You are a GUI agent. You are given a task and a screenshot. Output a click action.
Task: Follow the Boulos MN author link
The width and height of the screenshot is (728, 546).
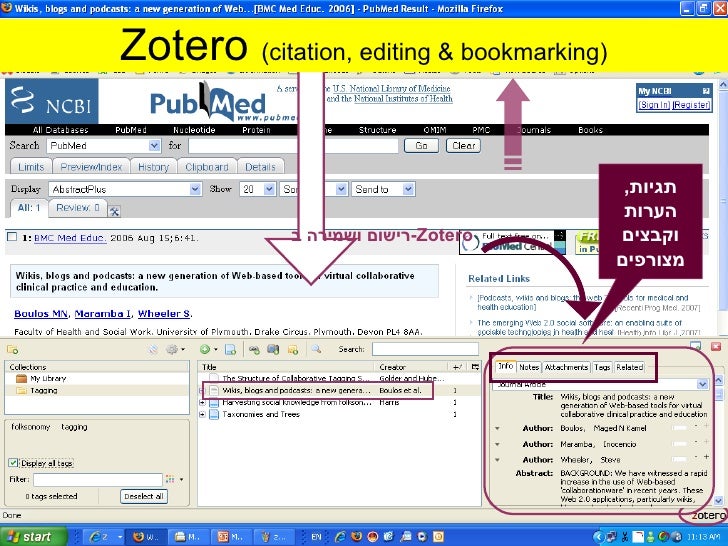tap(41, 313)
